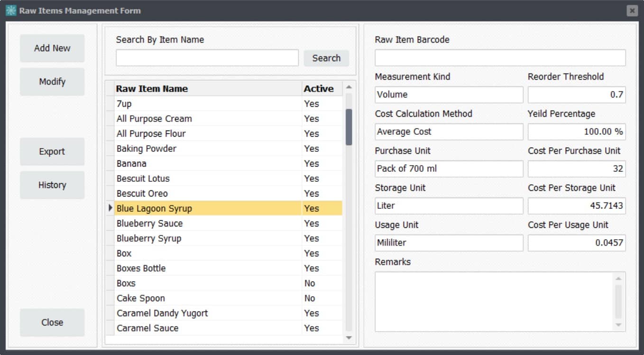The width and height of the screenshot is (644, 355).
Task: Click the row selection arrow beside Blue Lagoon Syrup
Action: [110, 208]
